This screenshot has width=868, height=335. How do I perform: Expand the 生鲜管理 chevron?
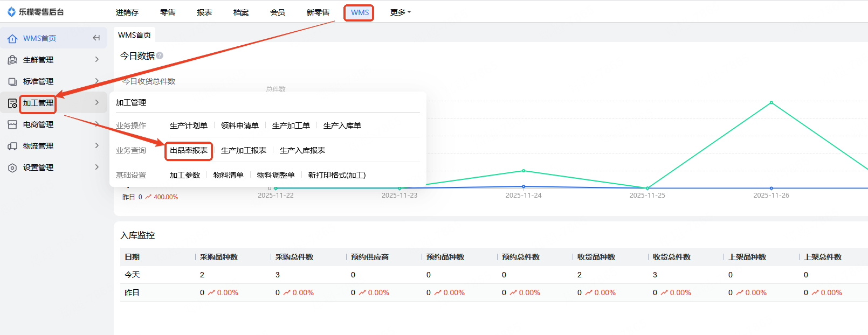click(97, 59)
